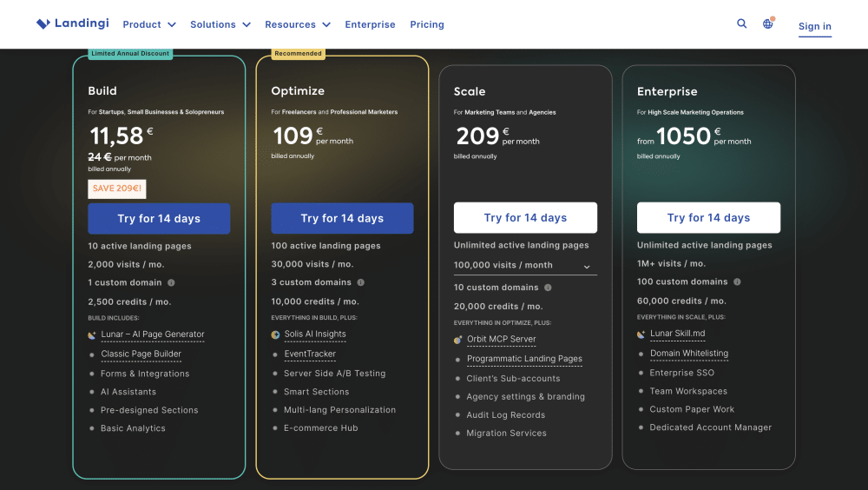Click Migration Services text
The height and width of the screenshot is (490, 868).
(507, 434)
